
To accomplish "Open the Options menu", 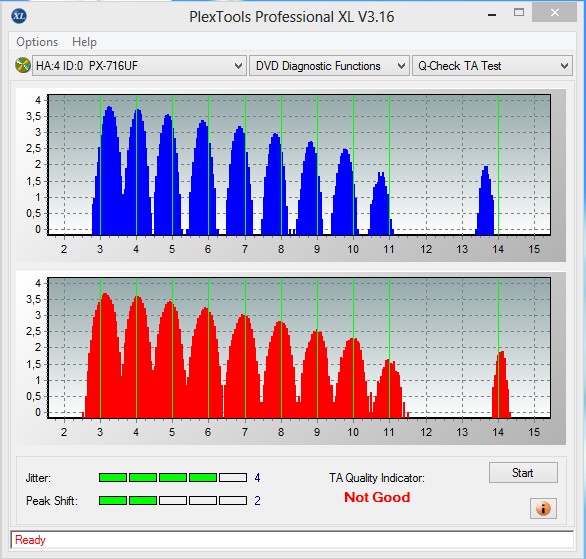I will (37, 42).
